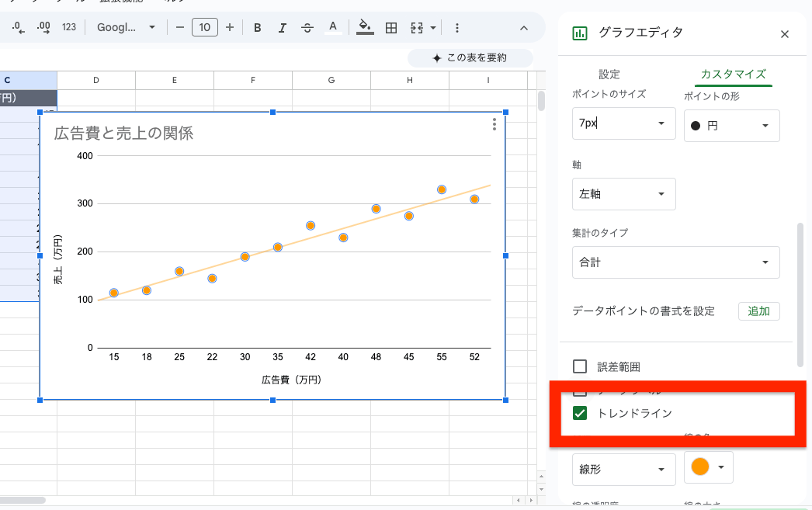Apply strikethrough formatting
812x510 pixels.
(x=307, y=27)
